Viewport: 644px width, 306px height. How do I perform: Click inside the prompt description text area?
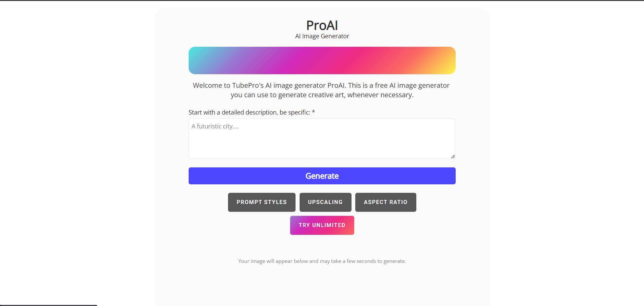(x=322, y=139)
